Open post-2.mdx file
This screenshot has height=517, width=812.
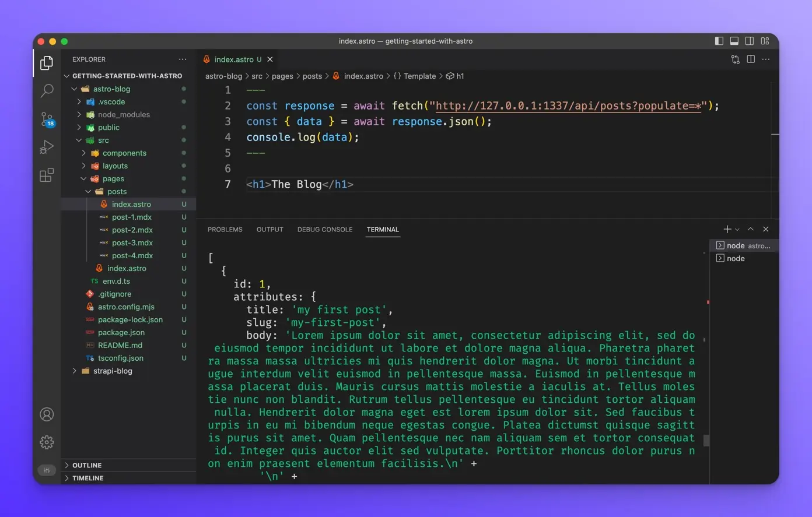[132, 230]
